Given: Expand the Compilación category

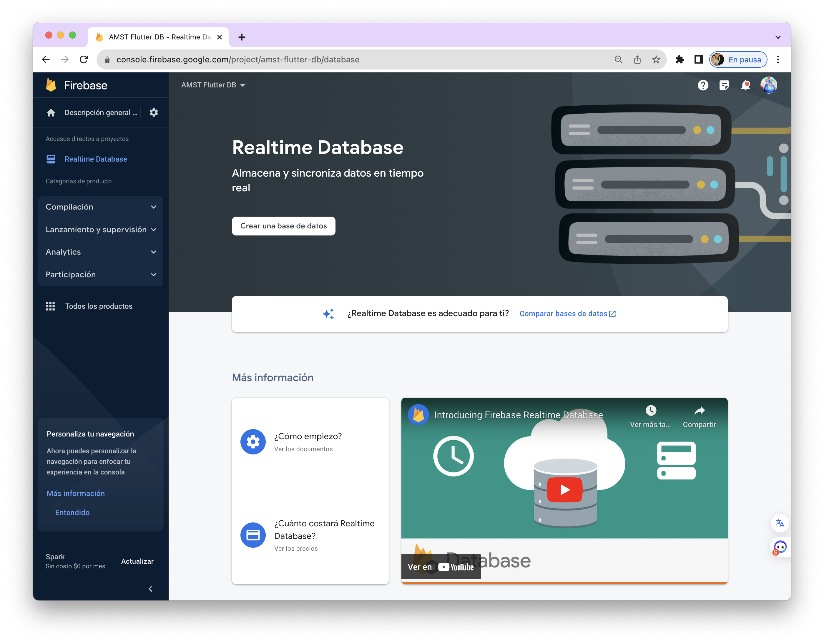Looking at the screenshot, I should [x=101, y=207].
